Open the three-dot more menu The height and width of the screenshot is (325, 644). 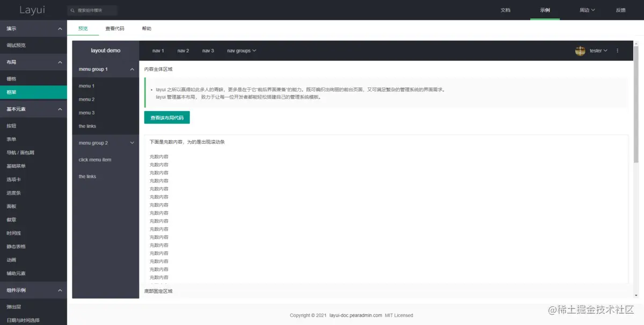(x=617, y=50)
